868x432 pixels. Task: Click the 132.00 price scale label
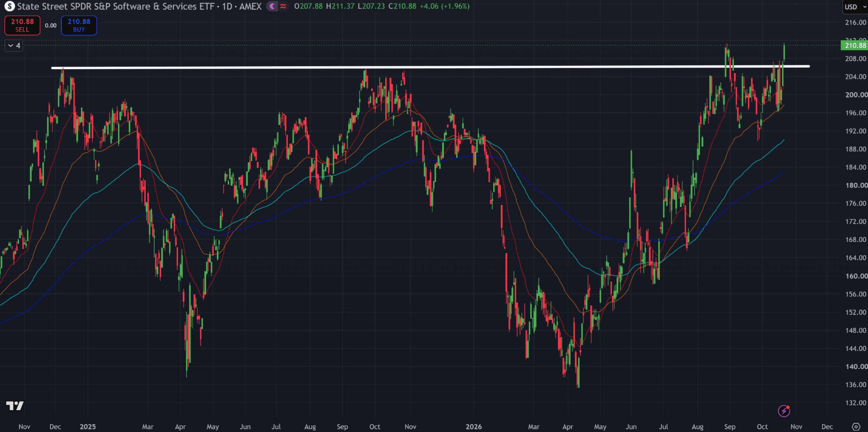tap(855, 403)
